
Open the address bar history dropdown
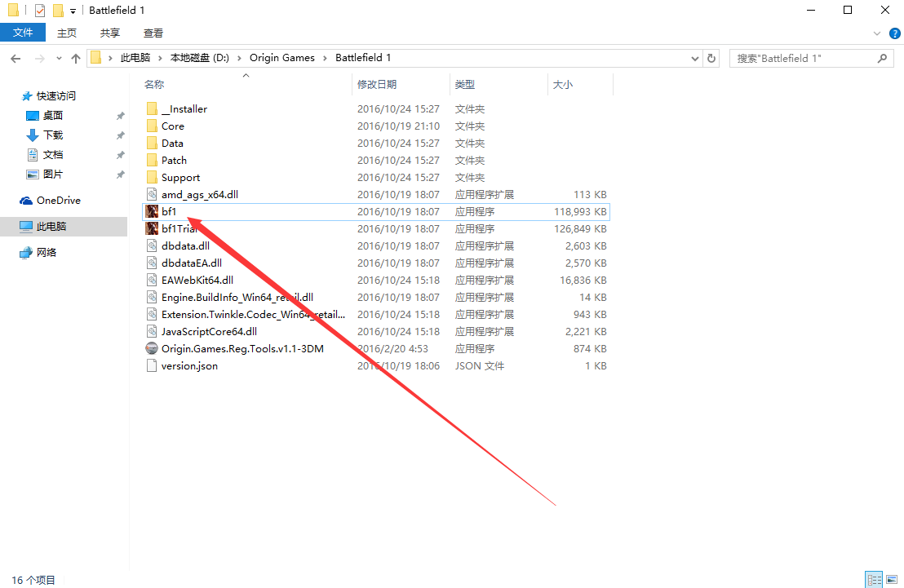click(694, 59)
